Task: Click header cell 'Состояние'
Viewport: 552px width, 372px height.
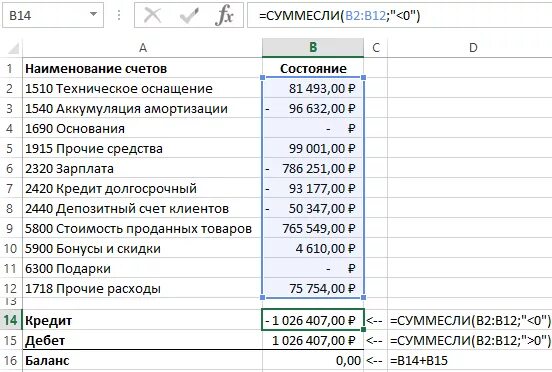Action: [313, 68]
